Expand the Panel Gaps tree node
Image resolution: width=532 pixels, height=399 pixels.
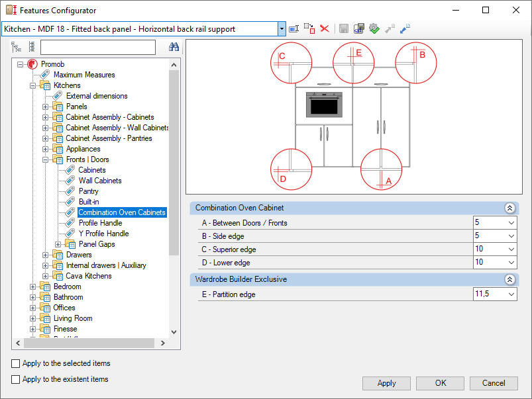[x=58, y=244]
